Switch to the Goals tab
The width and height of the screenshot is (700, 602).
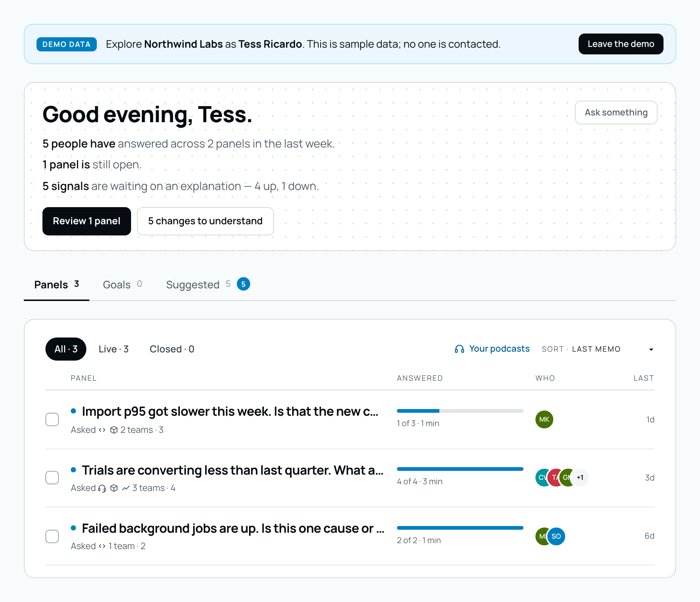coord(122,285)
